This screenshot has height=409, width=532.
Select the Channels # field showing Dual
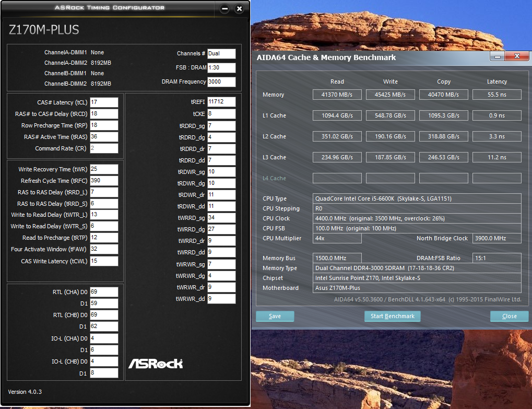(x=221, y=54)
